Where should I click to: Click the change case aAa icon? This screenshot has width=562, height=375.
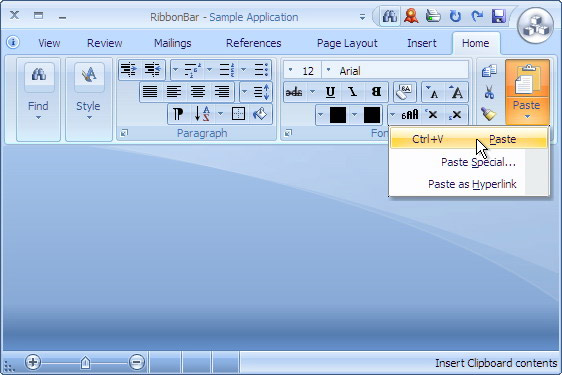pyautogui.click(x=410, y=115)
